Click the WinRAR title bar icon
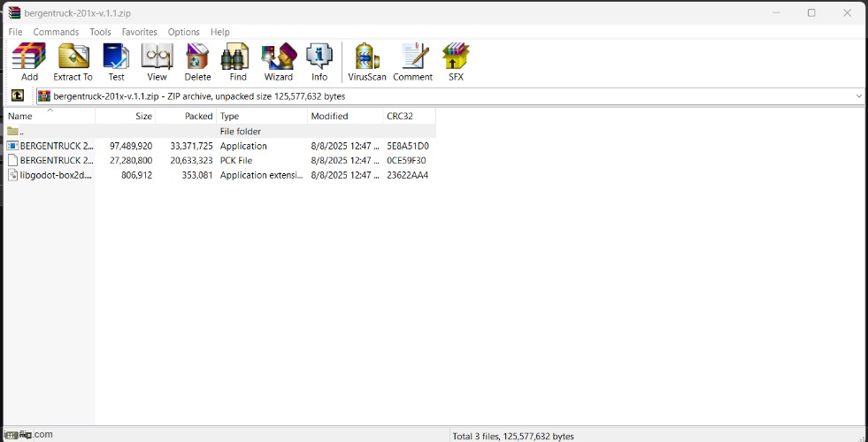Image resolution: width=868 pixels, height=442 pixels. coord(14,12)
